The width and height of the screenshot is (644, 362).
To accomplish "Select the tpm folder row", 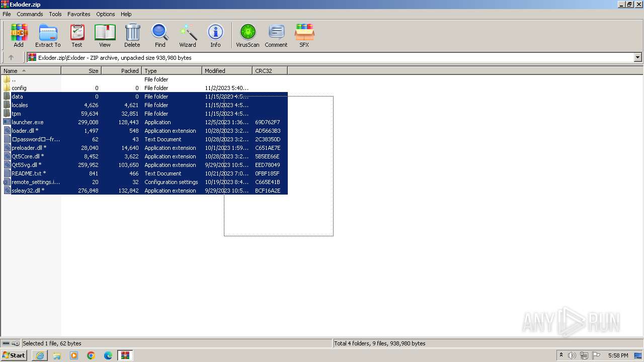I will click(144, 114).
